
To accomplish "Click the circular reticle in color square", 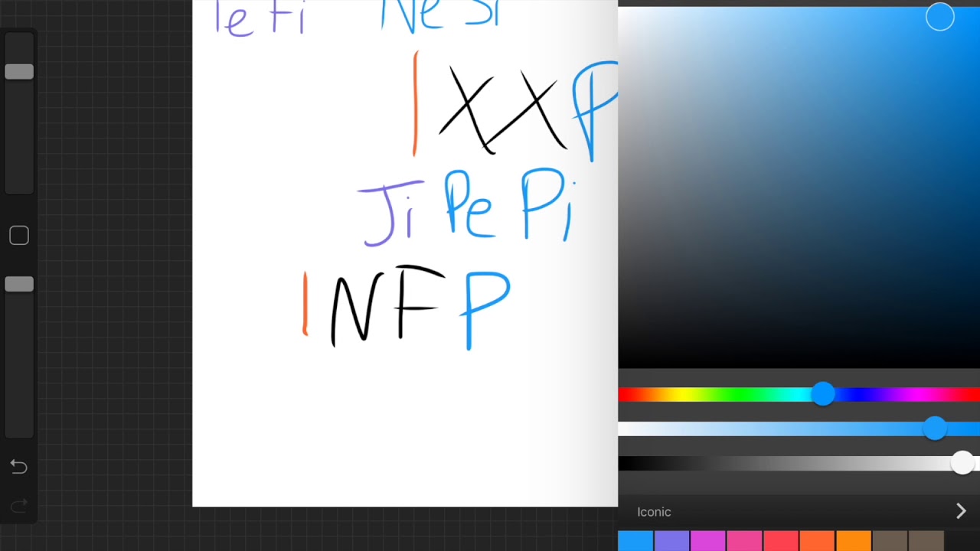I will 940,17.
